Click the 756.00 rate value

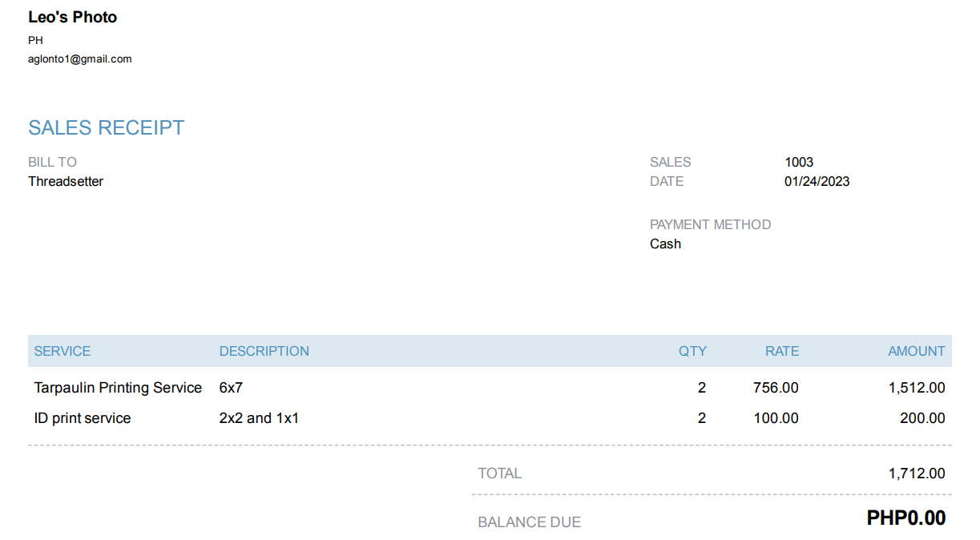[776, 388]
